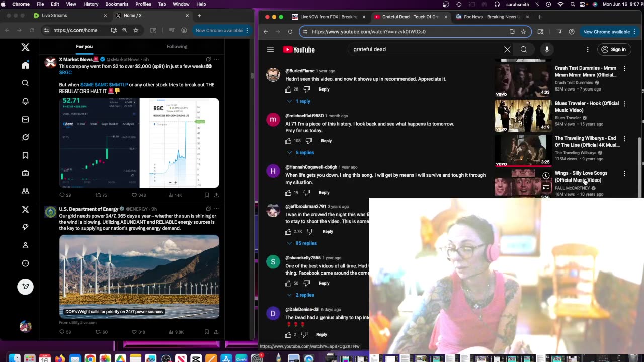Viewport: 644px width, 362px height.
Task: Switch to the Following tab on X
Action: click(x=177, y=46)
